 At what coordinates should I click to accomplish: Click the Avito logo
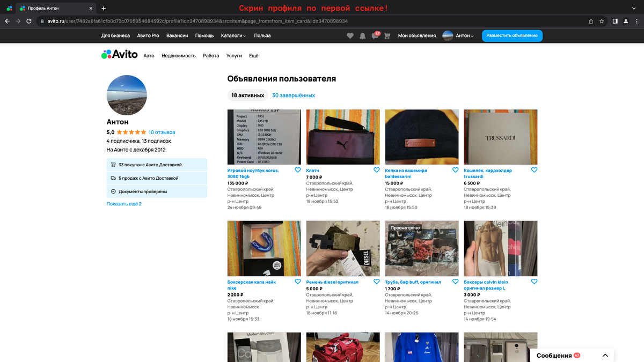point(119,55)
